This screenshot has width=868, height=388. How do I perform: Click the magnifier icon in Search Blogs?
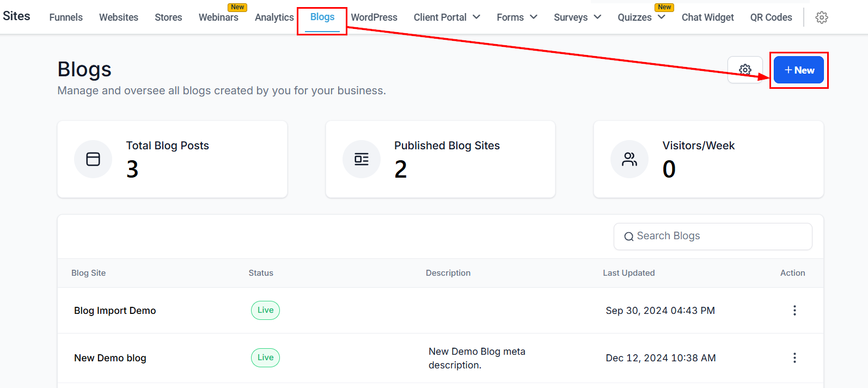point(629,237)
